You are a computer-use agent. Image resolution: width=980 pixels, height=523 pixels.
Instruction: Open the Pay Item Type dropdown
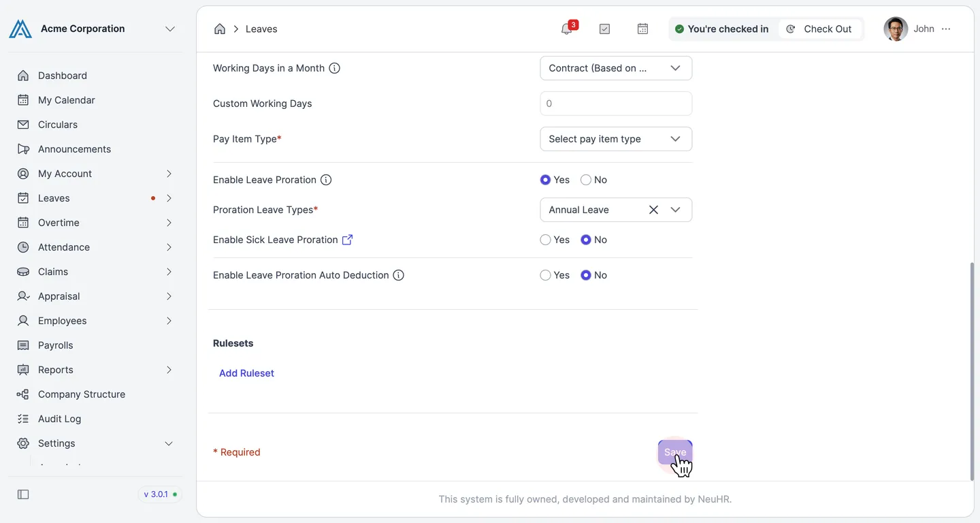(x=616, y=139)
